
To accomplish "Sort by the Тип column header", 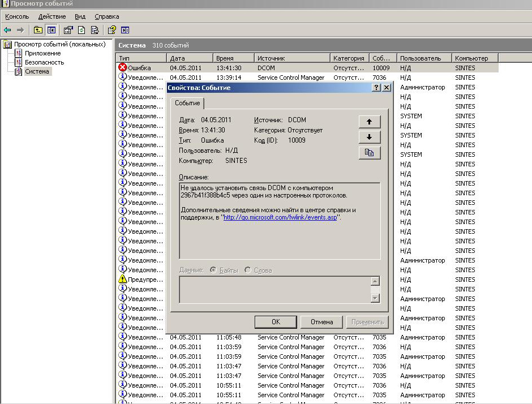I will point(141,58).
